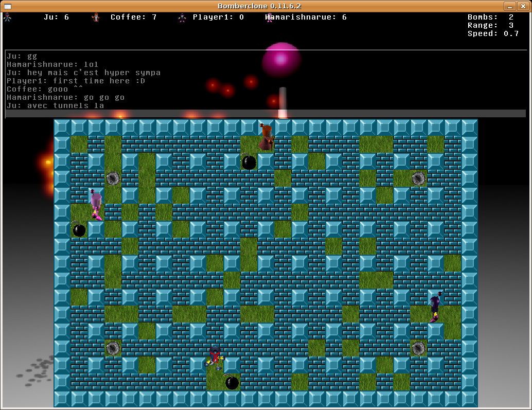Click the 'Bombs: 2' stat line
The width and height of the screenshot is (532, 410).
(491, 17)
